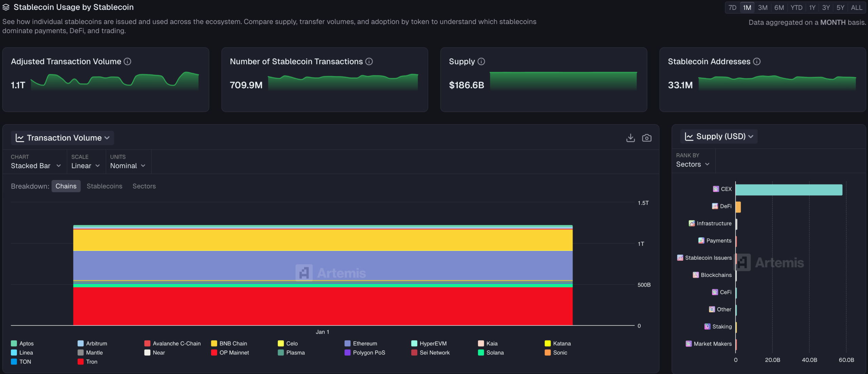Switch breakdown to Sectors

(x=144, y=186)
